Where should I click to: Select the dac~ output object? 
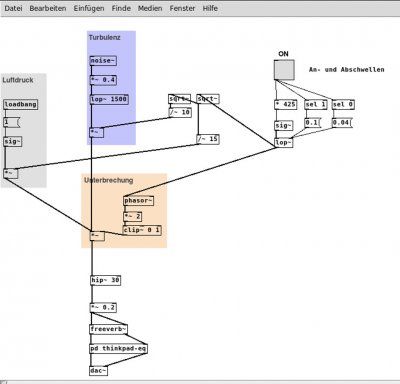pos(99,371)
